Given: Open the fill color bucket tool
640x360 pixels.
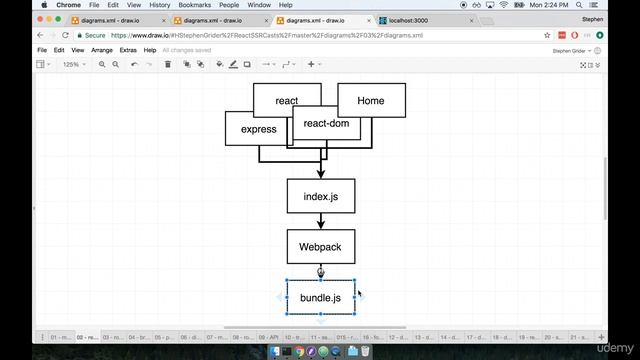Looking at the screenshot, I should [220, 64].
